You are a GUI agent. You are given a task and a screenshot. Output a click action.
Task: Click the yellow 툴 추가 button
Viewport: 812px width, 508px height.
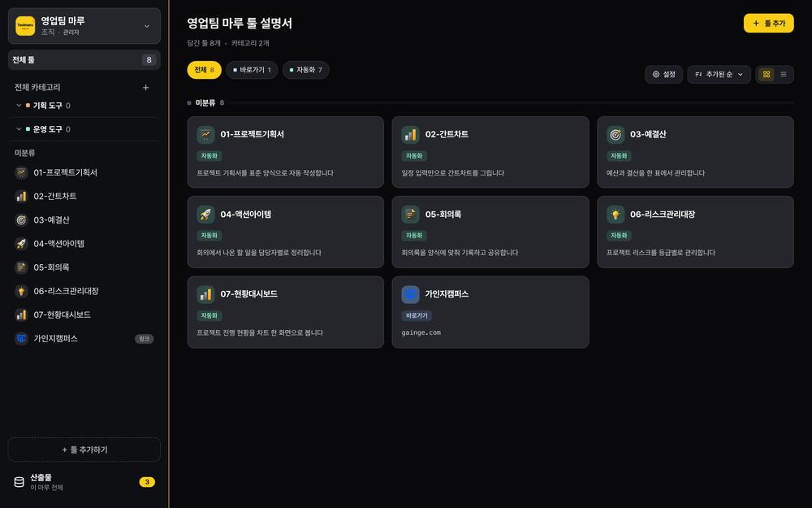pyautogui.click(x=768, y=24)
